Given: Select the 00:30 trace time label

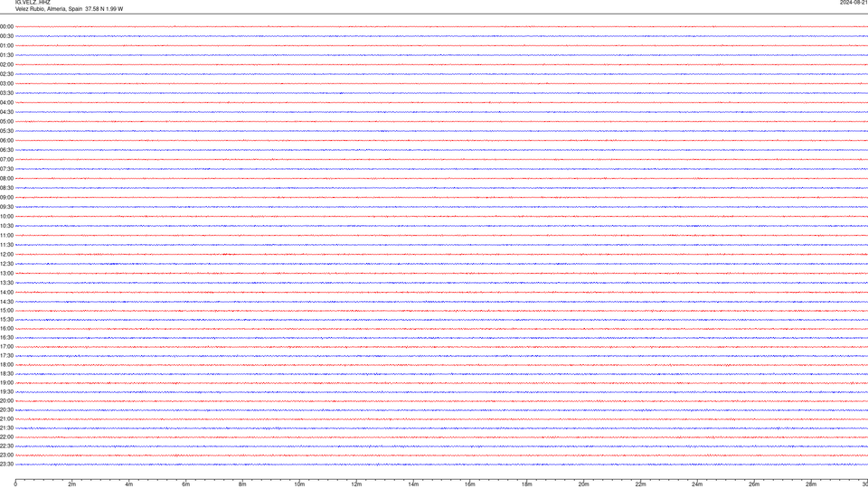Looking at the screenshot, I should point(6,36).
